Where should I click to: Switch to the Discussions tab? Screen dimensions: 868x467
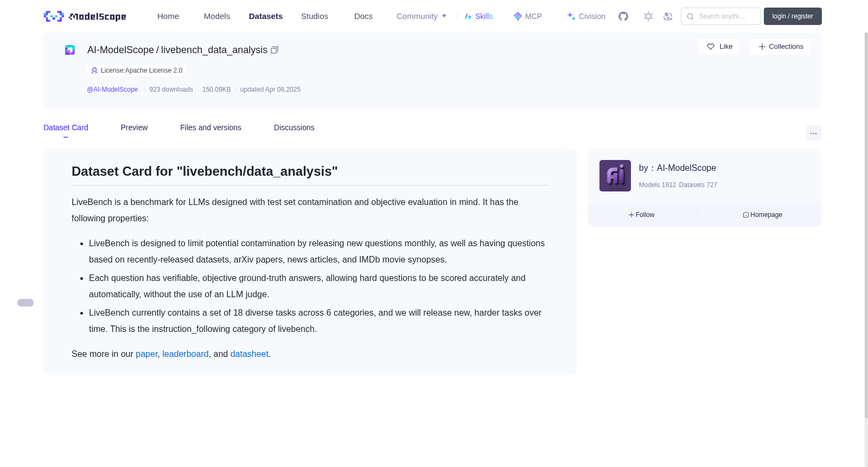(294, 127)
